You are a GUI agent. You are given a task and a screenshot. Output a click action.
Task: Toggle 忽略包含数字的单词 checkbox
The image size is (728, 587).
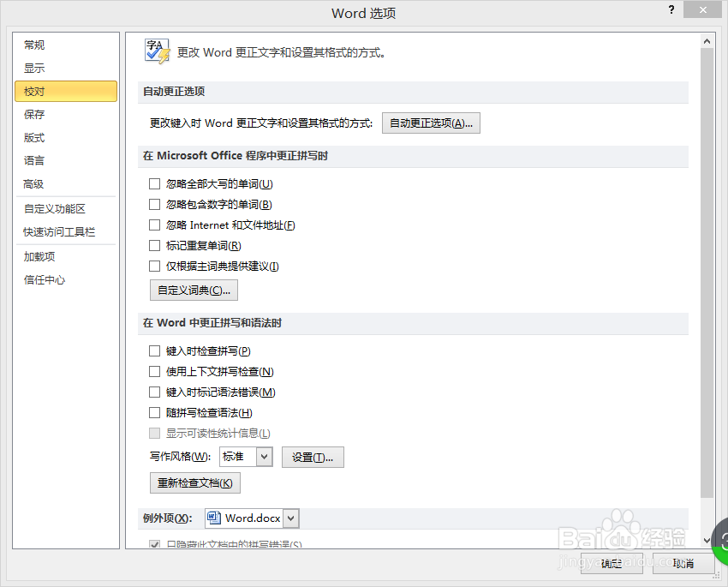pyautogui.click(x=155, y=204)
